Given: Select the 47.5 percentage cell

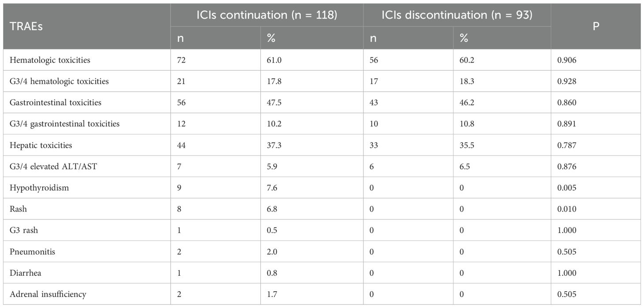Looking at the screenshot, I should tap(273, 103).
